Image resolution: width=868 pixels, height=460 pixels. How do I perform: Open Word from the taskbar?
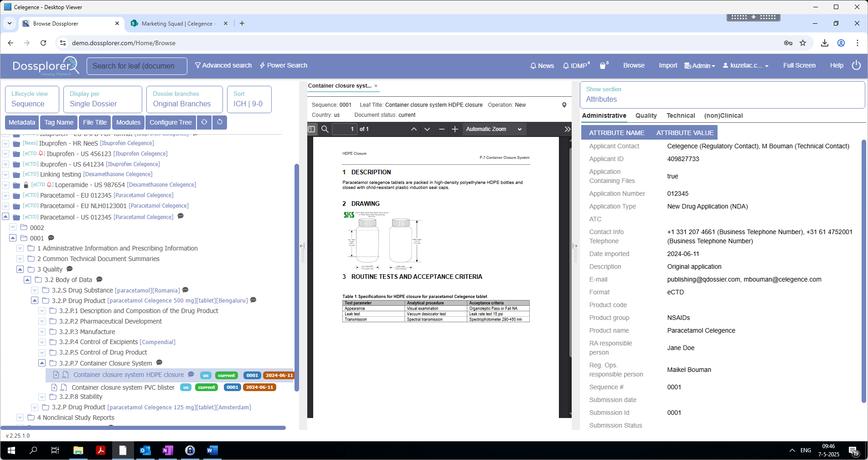coord(212,450)
